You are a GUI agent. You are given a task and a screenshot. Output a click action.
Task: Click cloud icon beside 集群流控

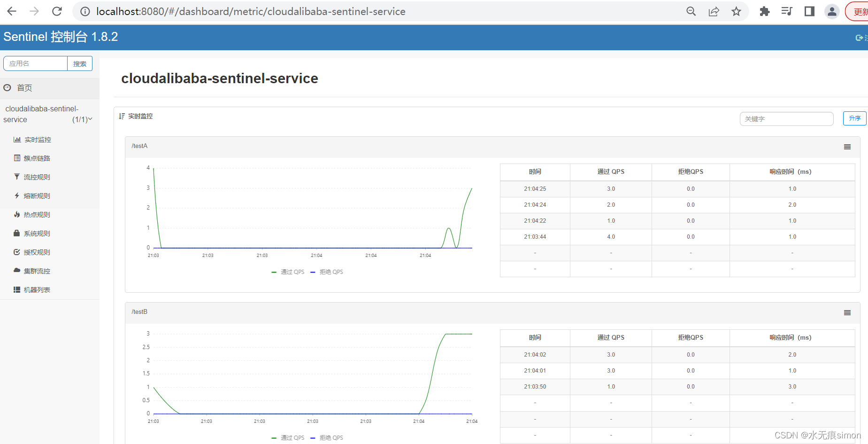pyautogui.click(x=17, y=271)
